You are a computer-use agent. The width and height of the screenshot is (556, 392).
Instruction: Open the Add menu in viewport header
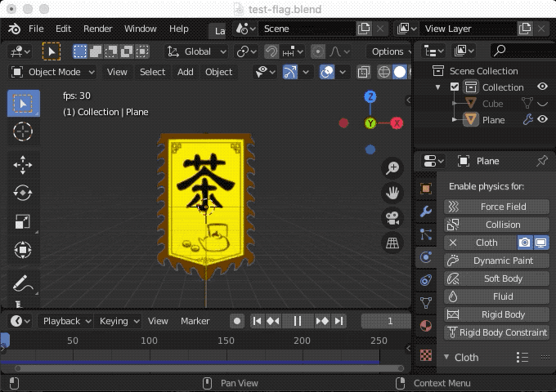pos(186,72)
